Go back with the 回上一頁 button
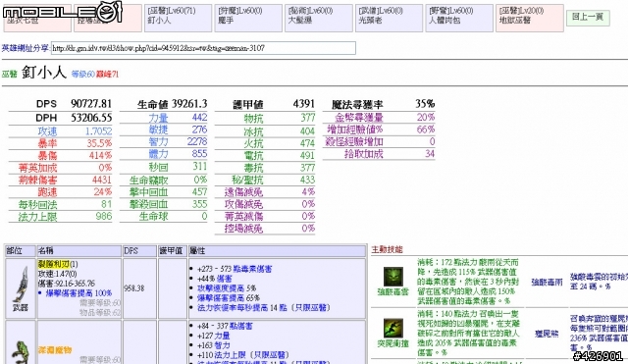This screenshot has height=364, width=628. (588, 18)
